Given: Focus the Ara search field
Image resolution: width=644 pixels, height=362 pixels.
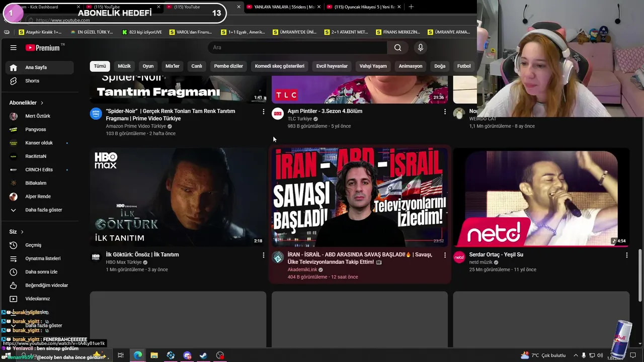Looking at the screenshot, I should pos(297,48).
